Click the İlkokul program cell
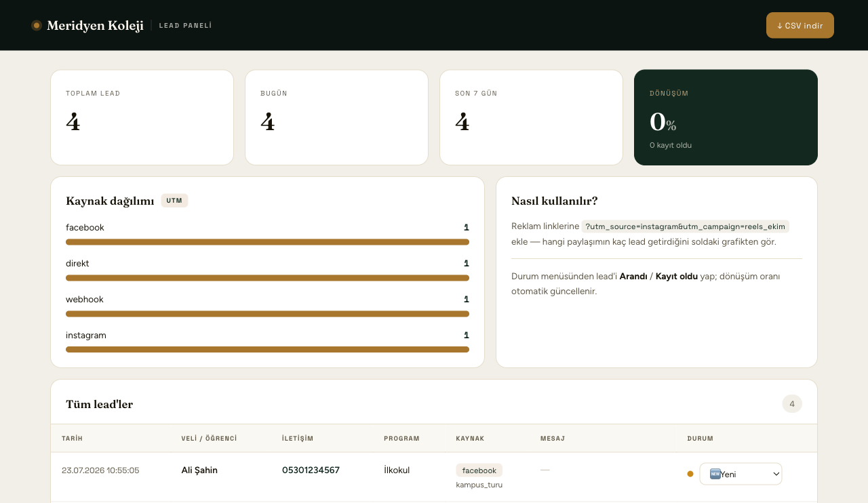 [x=397, y=470]
